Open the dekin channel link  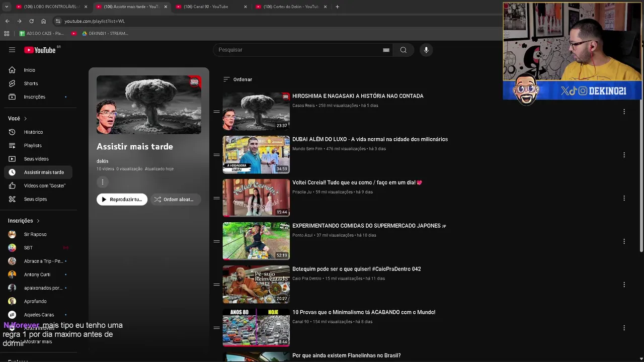tap(102, 161)
